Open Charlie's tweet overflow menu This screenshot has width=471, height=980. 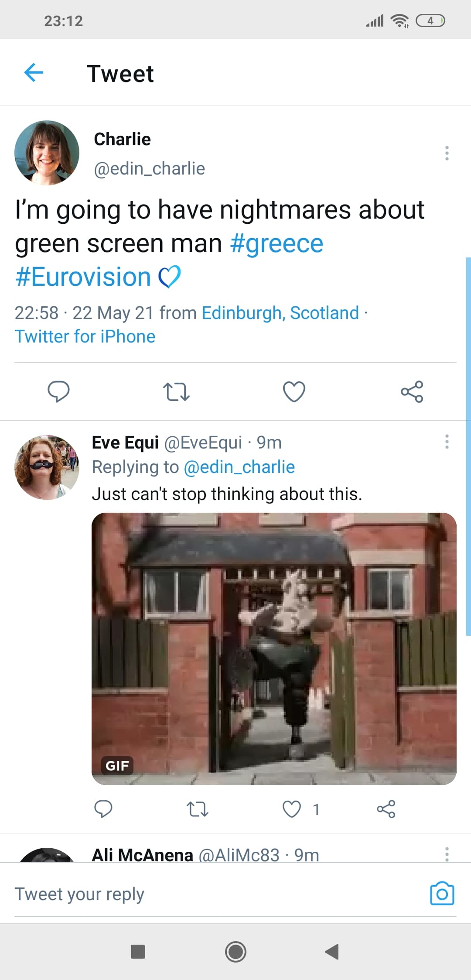447,153
